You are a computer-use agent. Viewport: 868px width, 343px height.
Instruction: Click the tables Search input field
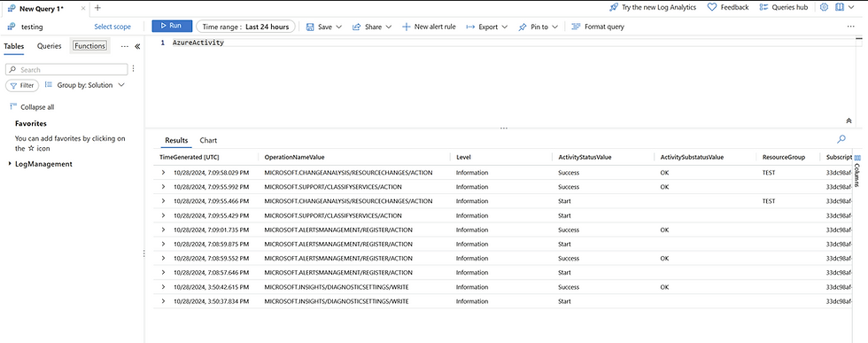[x=66, y=69]
